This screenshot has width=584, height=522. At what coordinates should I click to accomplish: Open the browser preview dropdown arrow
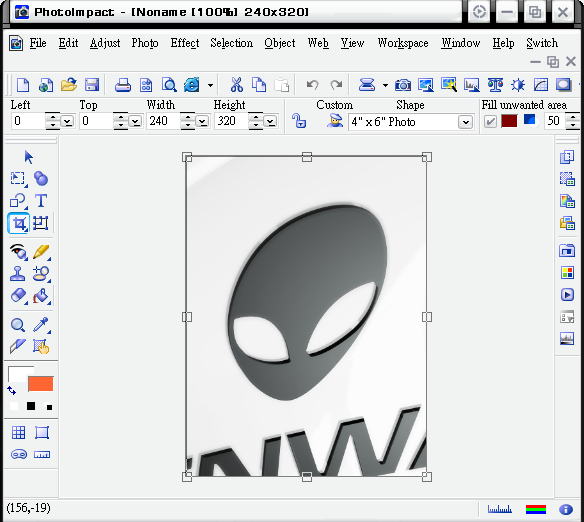pos(210,85)
